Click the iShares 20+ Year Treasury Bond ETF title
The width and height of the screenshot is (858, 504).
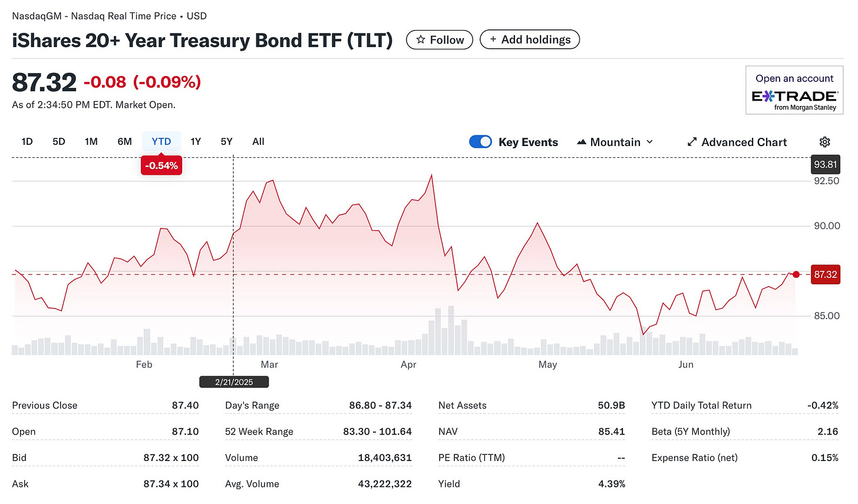(x=202, y=40)
